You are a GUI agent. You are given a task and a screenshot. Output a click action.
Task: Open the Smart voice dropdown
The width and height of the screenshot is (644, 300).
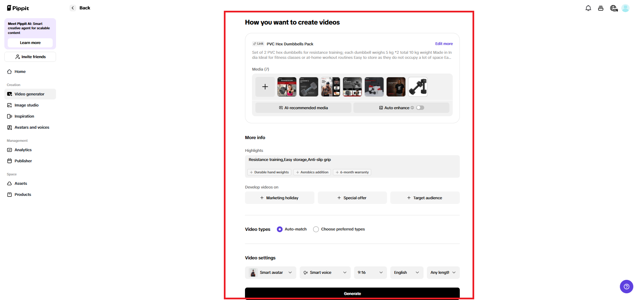tap(325, 272)
